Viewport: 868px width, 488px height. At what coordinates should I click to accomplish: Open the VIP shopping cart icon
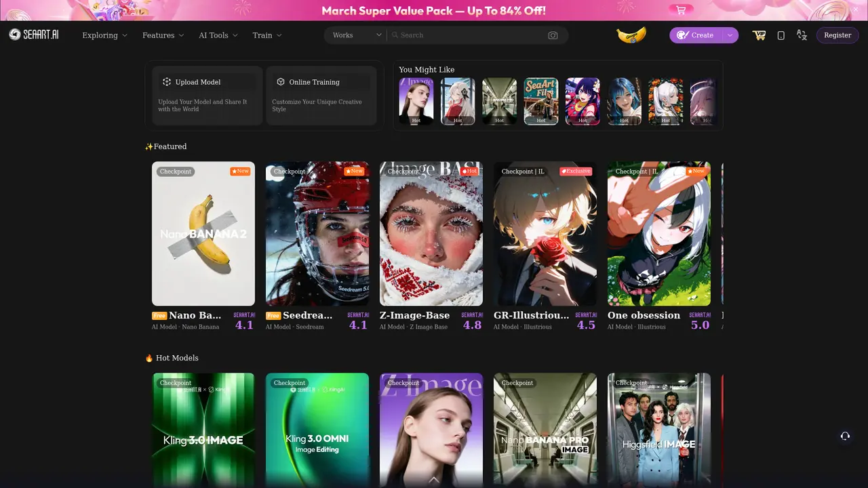pos(759,35)
